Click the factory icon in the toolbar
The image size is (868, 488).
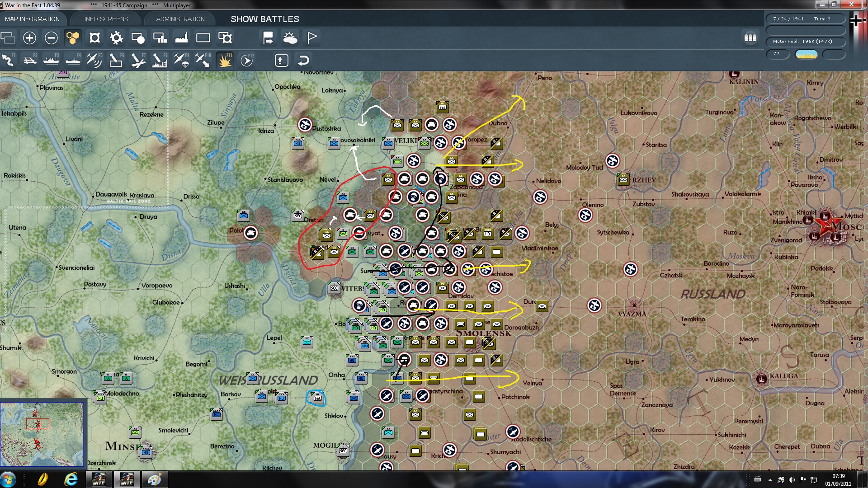tap(181, 38)
